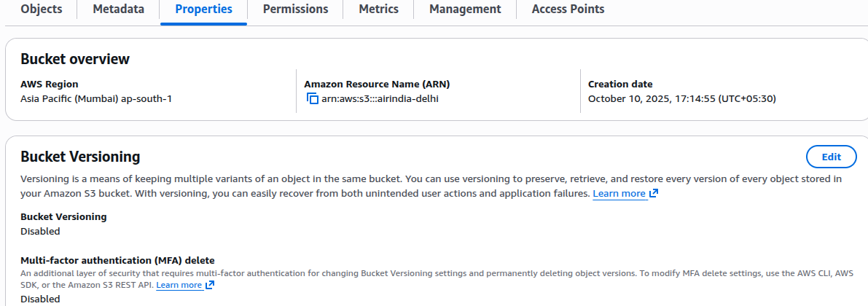Open the Metrics tab
868x306 pixels.
(x=379, y=9)
